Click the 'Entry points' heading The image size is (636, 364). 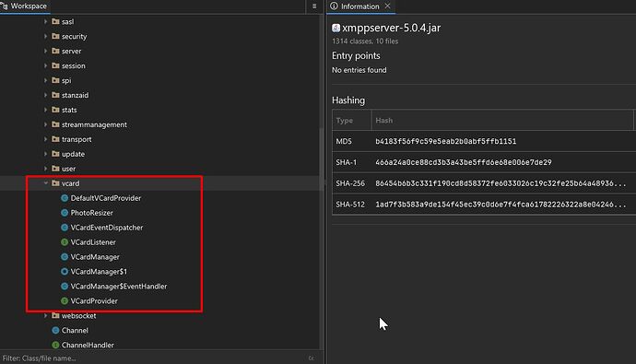[356, 55]
